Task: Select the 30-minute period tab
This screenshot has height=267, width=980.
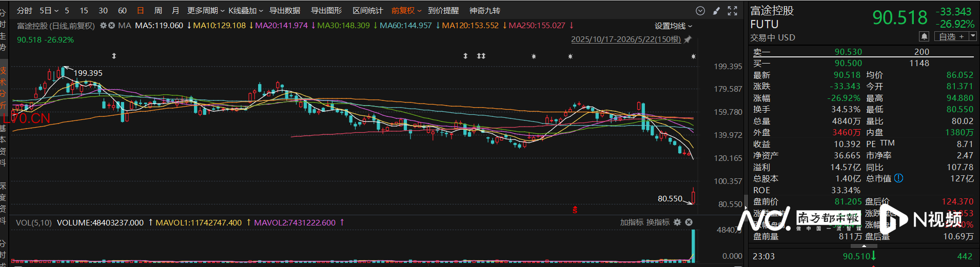Action: [x=103, y=10]
